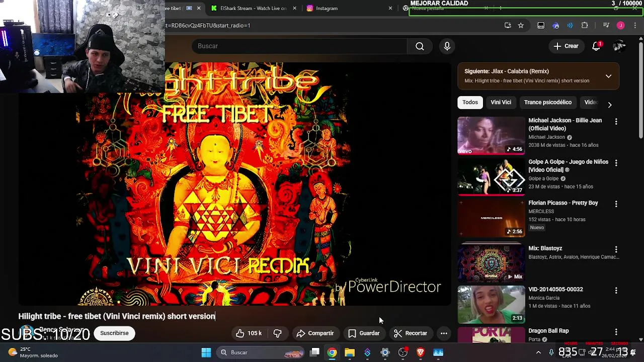Image resolution: width=644 pixels, height=362 pixels.
Task: Open Chrome from the taskbar
Action: [x=332, y=352]
